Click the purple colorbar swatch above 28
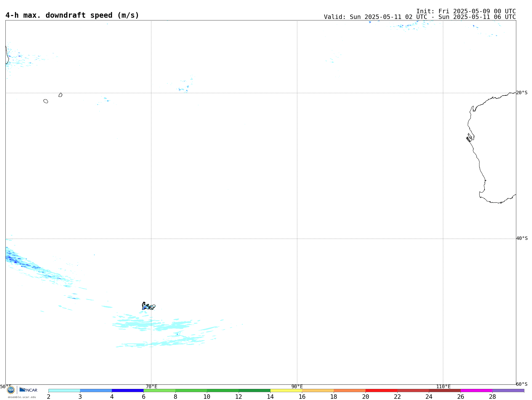532x400 pixels. coord(508,390)
